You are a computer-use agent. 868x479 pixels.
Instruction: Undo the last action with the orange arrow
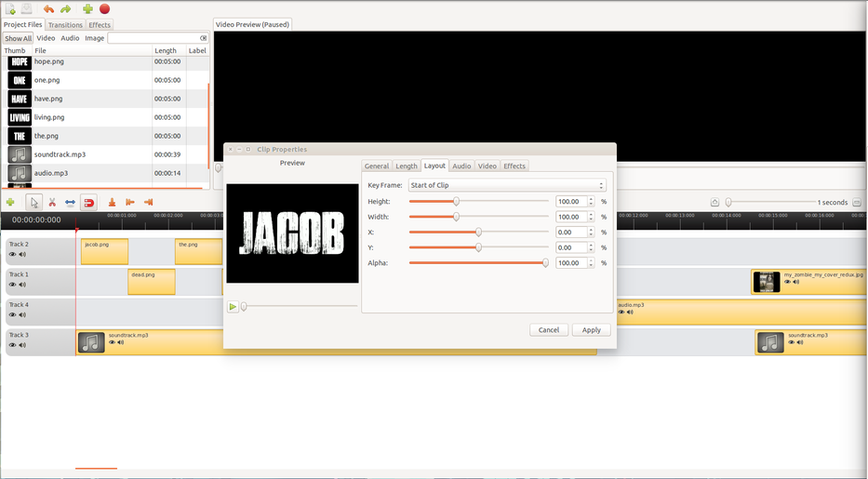click(x=48, y=9)
